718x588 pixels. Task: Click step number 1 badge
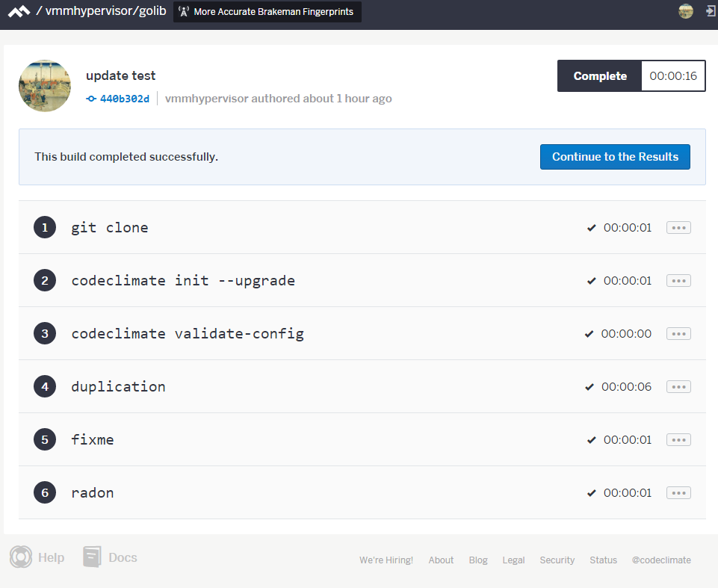click(x=45, y=227)
